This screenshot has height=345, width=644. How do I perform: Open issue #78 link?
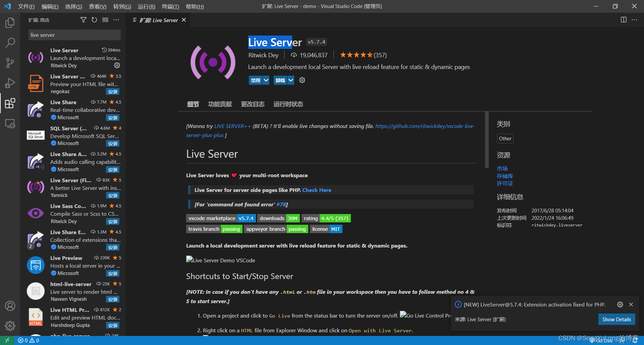tap(281, 204)
